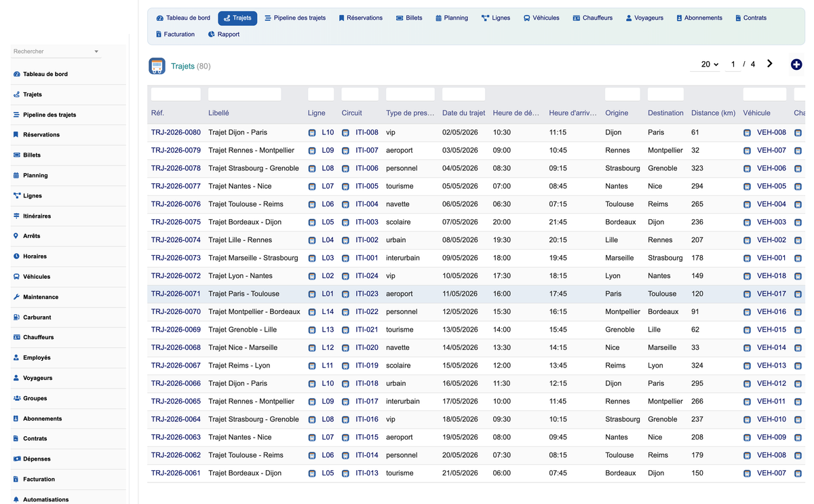Click the Maintenance wrench icon in sidebar

16,297
